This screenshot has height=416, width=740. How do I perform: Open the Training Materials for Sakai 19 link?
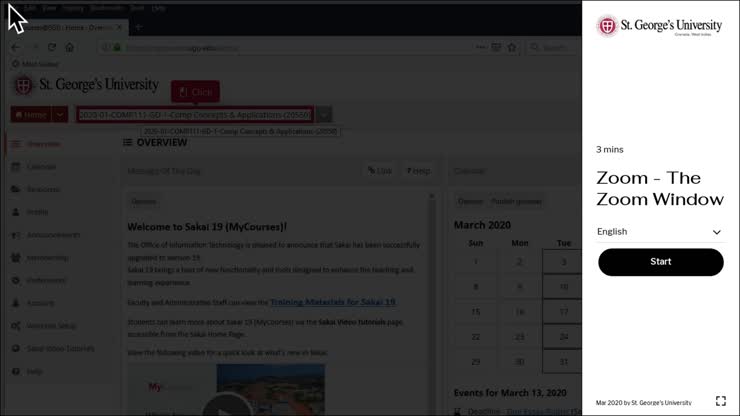tap(333, 302)
